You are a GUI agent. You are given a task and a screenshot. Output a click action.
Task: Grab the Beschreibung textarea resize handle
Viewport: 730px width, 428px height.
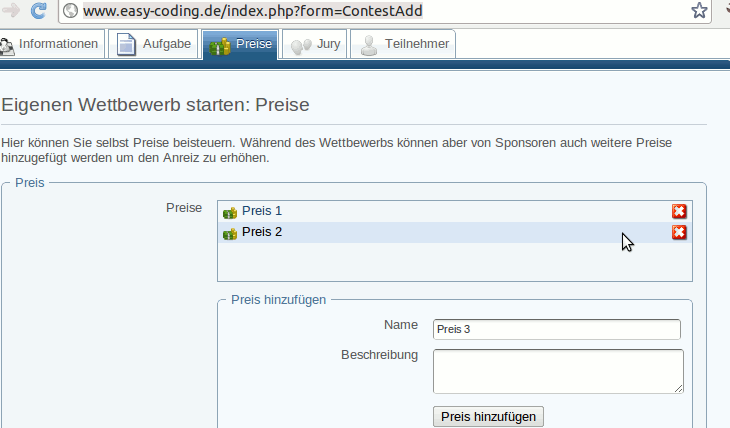tap(678, 388)
